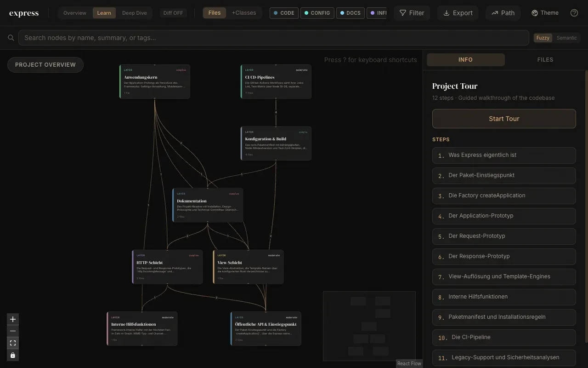This screenshot has width=588, height=368.
Task: Switch to Overview mode
Action: coord(74,13)
